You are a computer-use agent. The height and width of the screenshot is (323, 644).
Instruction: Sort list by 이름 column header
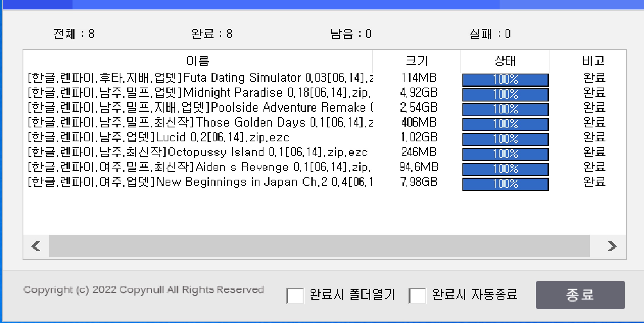pos(198,61)
